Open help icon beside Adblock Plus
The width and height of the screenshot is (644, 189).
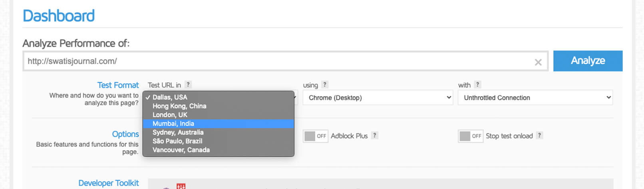(374, 135)
